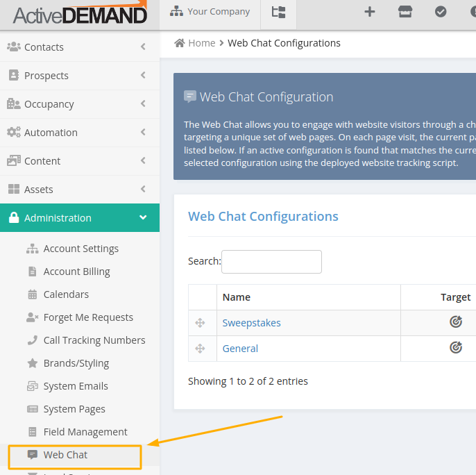Click the Assets grid icon
Screen dimensions: 476x475
click(14, 189)
